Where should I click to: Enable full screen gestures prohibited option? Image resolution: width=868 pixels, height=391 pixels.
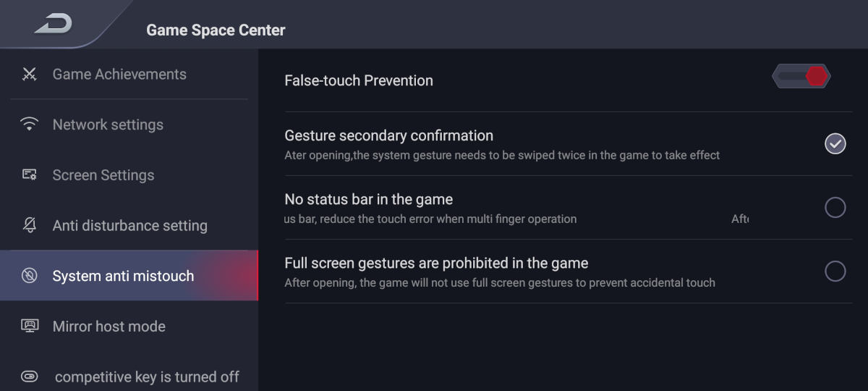(x=835, y=272)
